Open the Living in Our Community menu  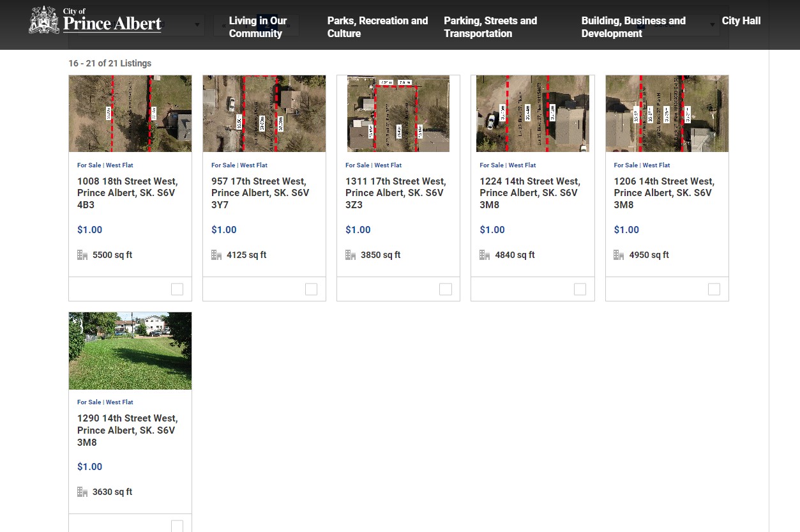tap(258, 27)
